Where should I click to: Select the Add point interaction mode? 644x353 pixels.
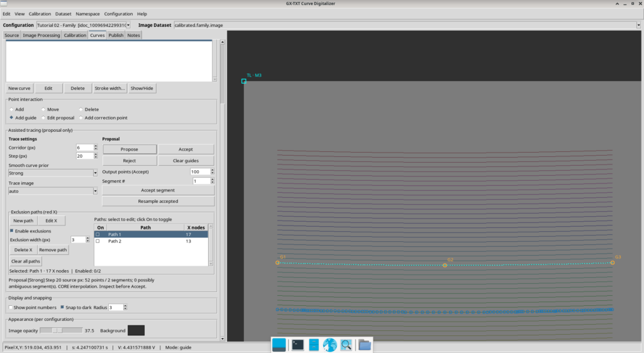[11, 109]
